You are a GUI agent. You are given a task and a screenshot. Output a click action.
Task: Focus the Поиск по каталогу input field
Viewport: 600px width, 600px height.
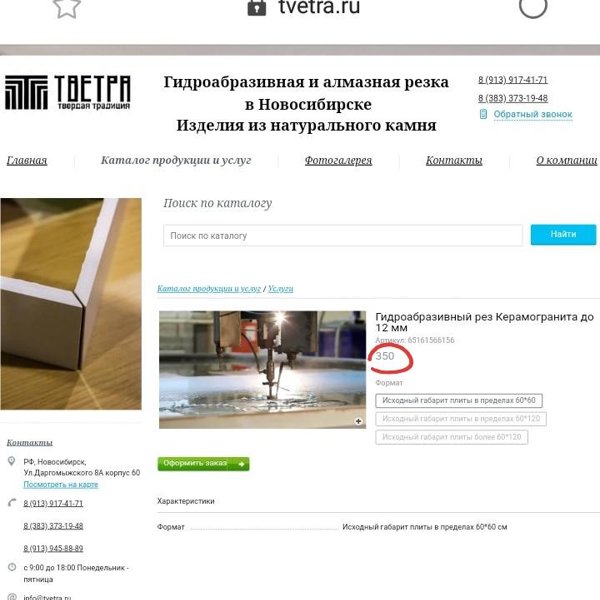pyautogui.click(x=343, y=236)
